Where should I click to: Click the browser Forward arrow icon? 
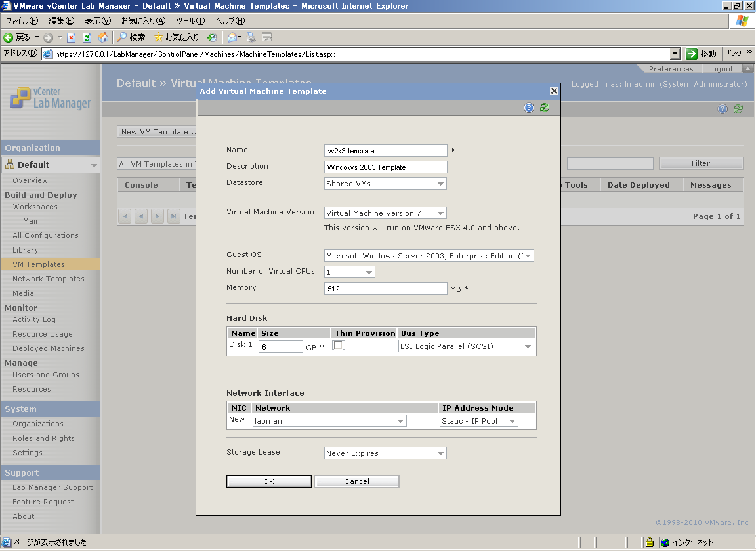(48, 37)
